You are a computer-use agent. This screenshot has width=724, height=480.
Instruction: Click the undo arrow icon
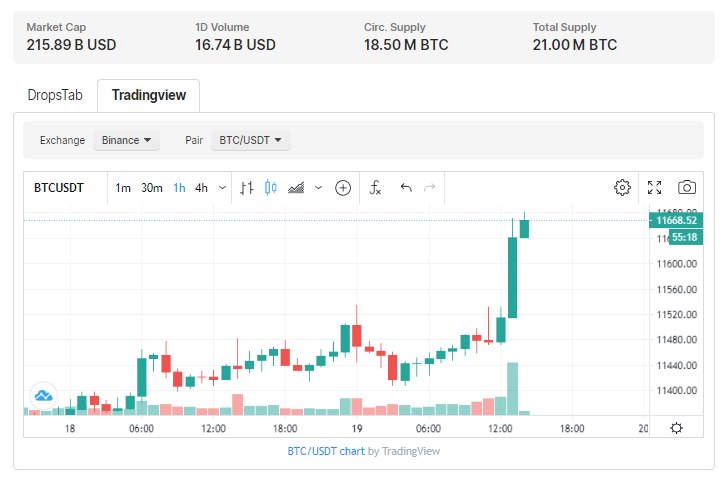coord(405,187)
